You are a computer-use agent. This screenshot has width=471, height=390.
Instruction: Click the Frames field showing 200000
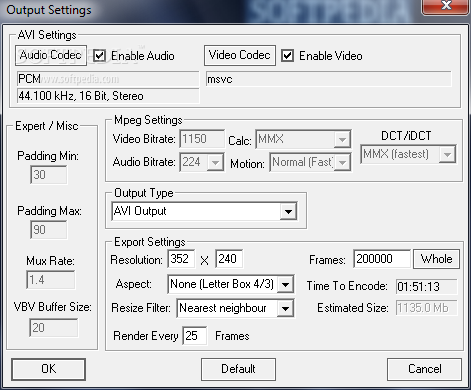(x=382, y=259)
